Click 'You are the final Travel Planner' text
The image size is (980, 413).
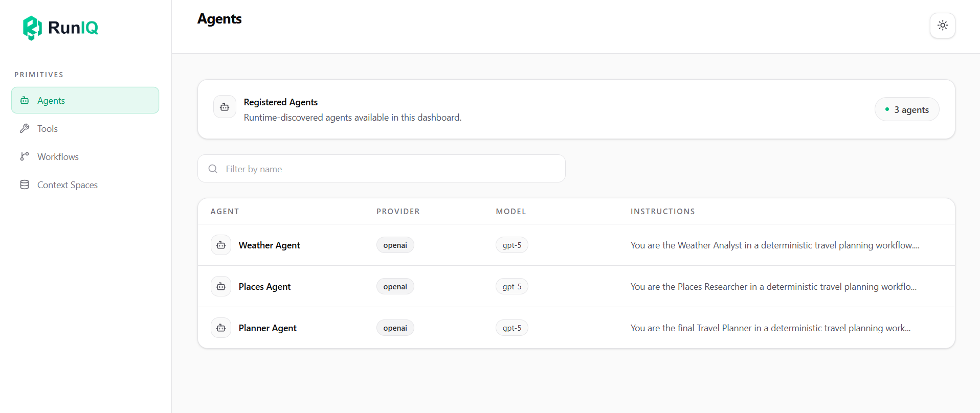(x=770, y=328)
